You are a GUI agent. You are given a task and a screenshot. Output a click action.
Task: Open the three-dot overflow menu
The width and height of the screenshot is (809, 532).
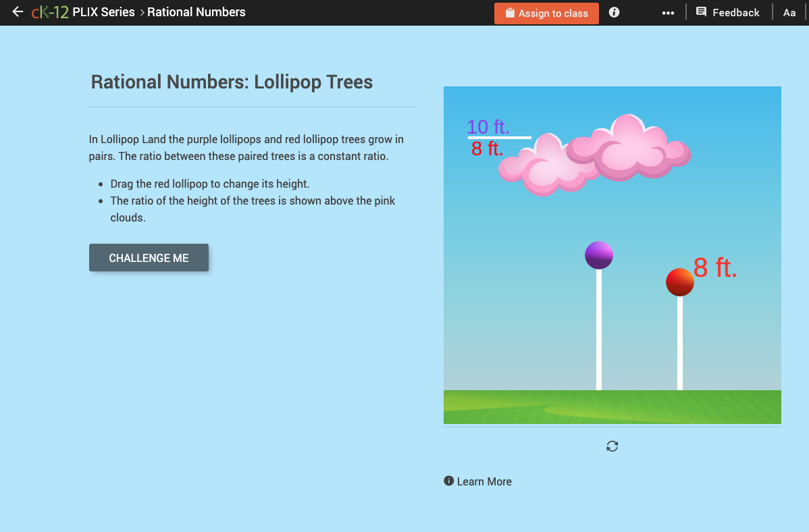668,12
